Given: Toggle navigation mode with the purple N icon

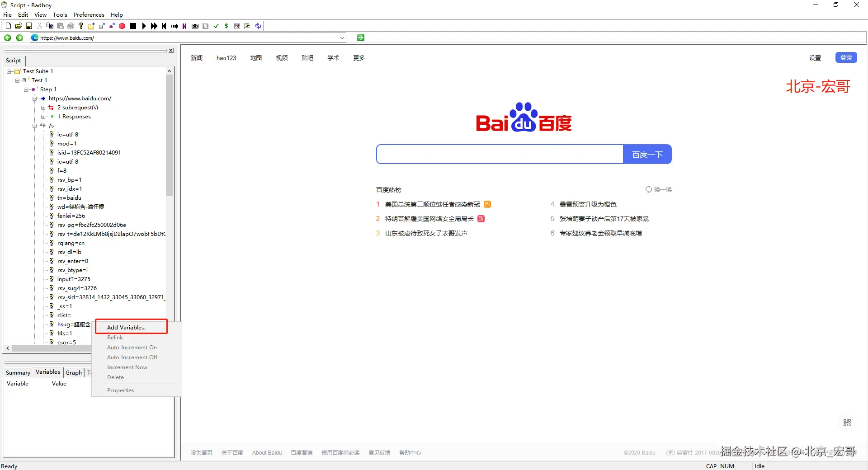Looking at the screenshot, I should pos(184,26).
